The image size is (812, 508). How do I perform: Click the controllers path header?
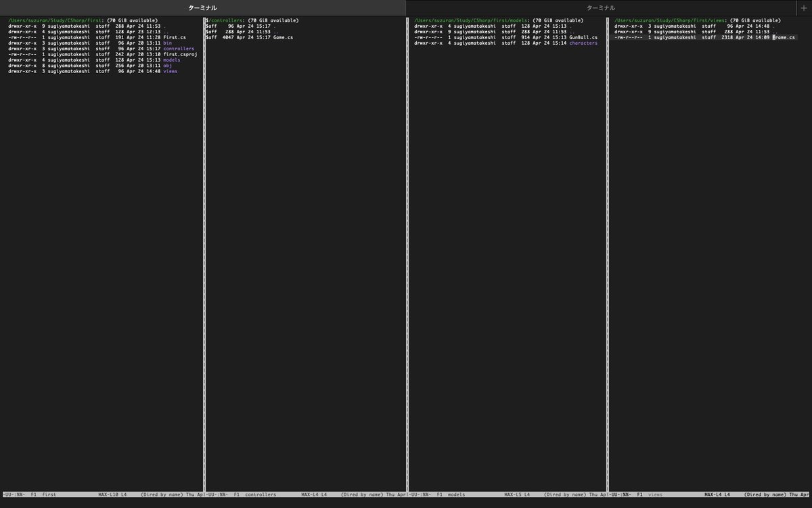tap(226, 20)
